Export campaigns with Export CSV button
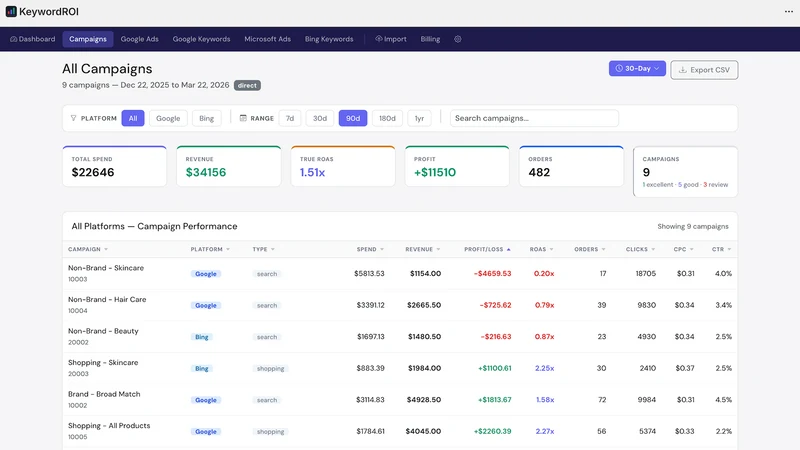Screen dimensions: 800x450 [704, 70]
